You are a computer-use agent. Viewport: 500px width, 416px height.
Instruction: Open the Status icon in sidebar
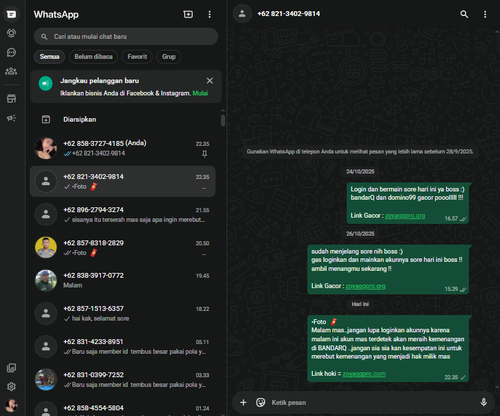click(11, 33)
